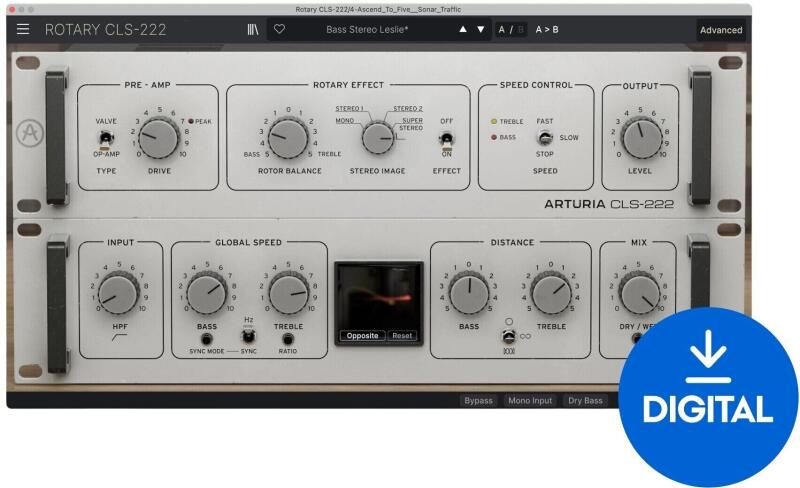Screen dimensions: 800x488
Task: Favorite the preset with heart icon
Action: (x=279, y=30)
